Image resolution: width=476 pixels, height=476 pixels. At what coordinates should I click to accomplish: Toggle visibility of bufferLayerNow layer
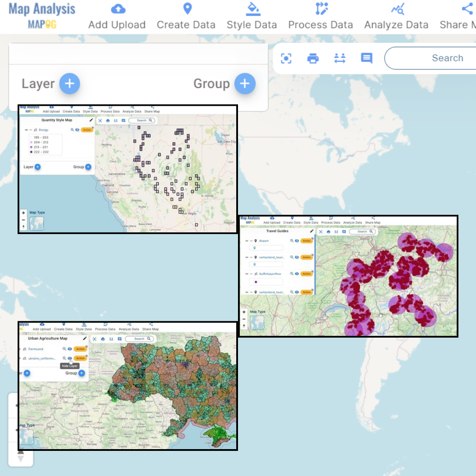click(x=297, y=274)
